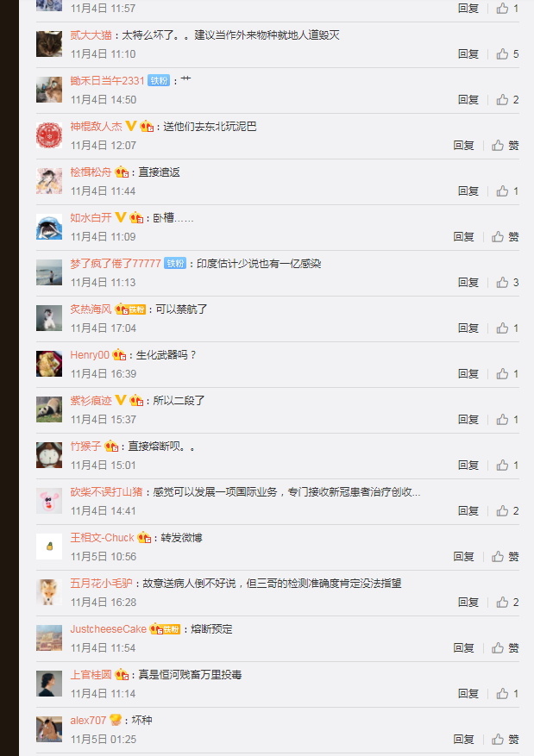Click the cat avatar of 贰大大猫
Image resolution: width=534 pixels, height=756 pixels.
tap(49, 44)
